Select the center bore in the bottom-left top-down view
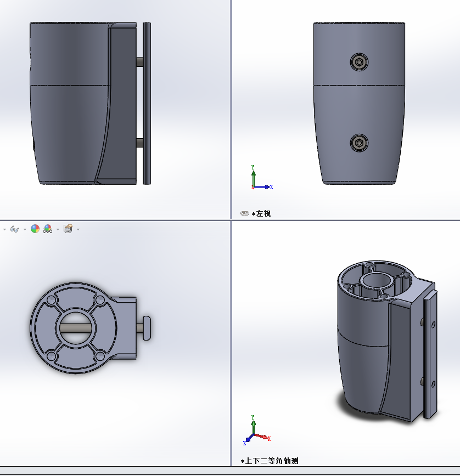This screenshot has width=460, height=476. click(76, 328)
